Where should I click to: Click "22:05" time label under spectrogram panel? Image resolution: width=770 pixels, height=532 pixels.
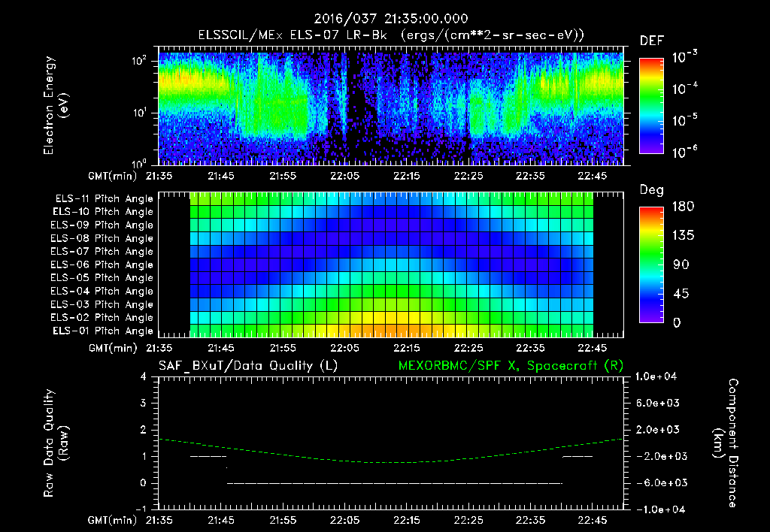[x=344, y=176]
